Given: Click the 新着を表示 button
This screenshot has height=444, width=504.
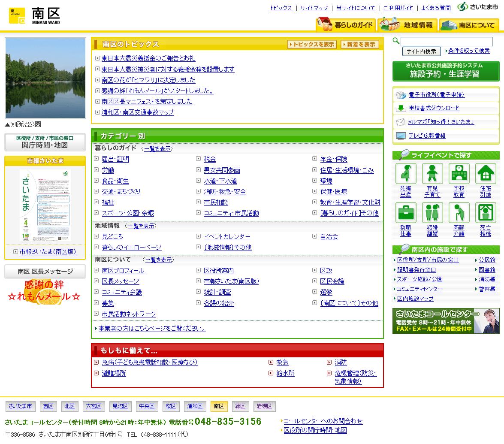Looking at the screenshot, I should coord(360,44).
